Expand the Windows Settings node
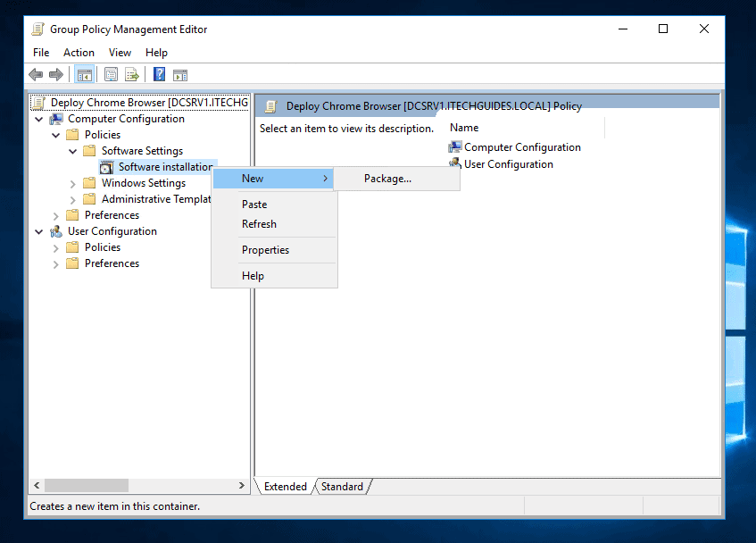Viewport: 756px width, 543px height. [x=73, y=184]
